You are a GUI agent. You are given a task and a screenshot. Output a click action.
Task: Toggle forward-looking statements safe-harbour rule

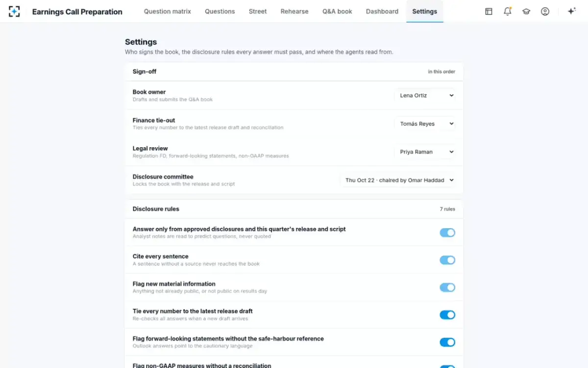447,342
